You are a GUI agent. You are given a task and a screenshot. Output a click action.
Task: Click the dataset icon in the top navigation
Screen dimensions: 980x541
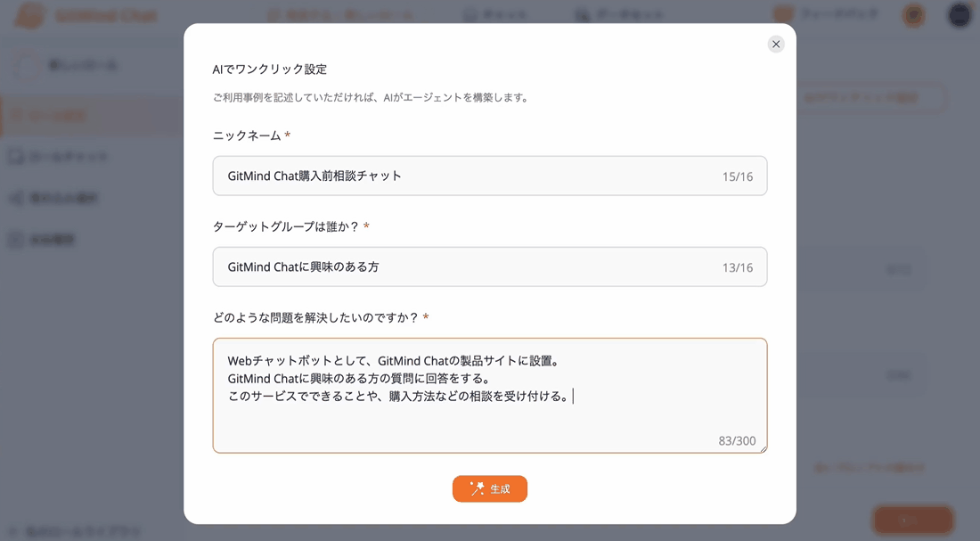click(581, 15)
